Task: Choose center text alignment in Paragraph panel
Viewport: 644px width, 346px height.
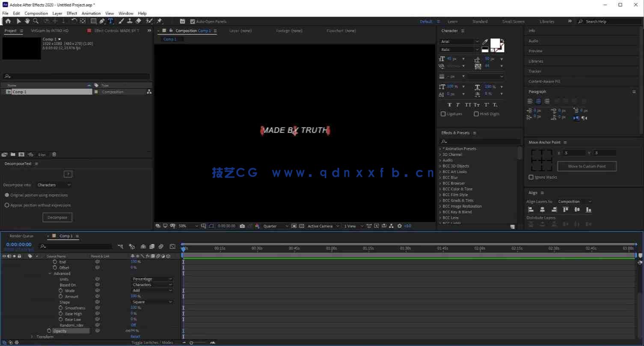Action: coord(538,101)
